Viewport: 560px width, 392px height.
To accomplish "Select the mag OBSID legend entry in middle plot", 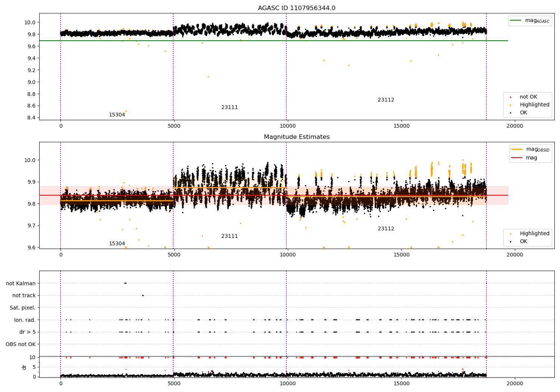I will pos(531,150).
